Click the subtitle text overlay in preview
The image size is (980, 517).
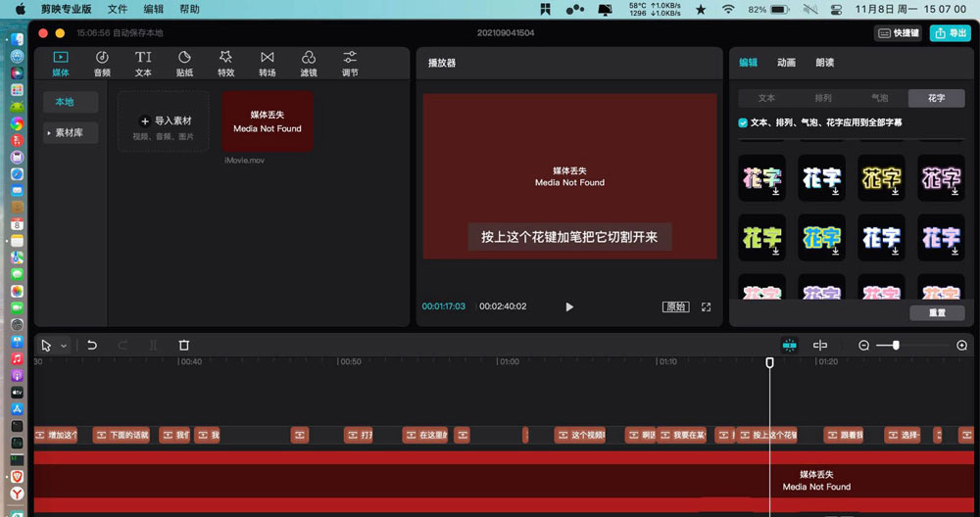coord(569,237)
